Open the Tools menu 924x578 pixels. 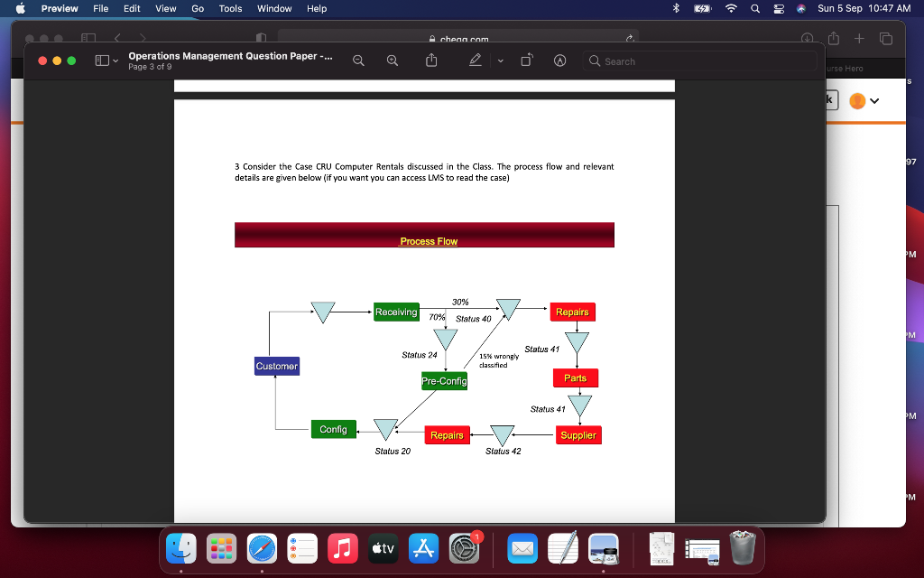[230, 9]
